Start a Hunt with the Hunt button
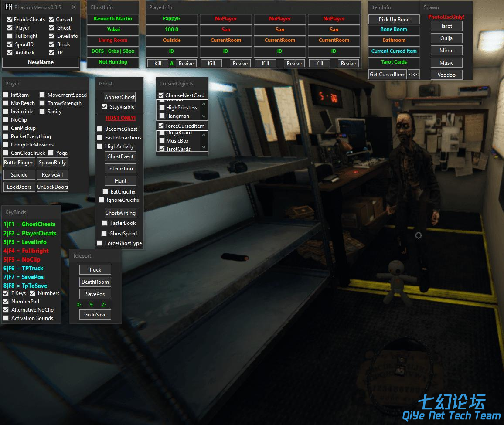This screenshot has width=504, height=425. tap(120, 180)
